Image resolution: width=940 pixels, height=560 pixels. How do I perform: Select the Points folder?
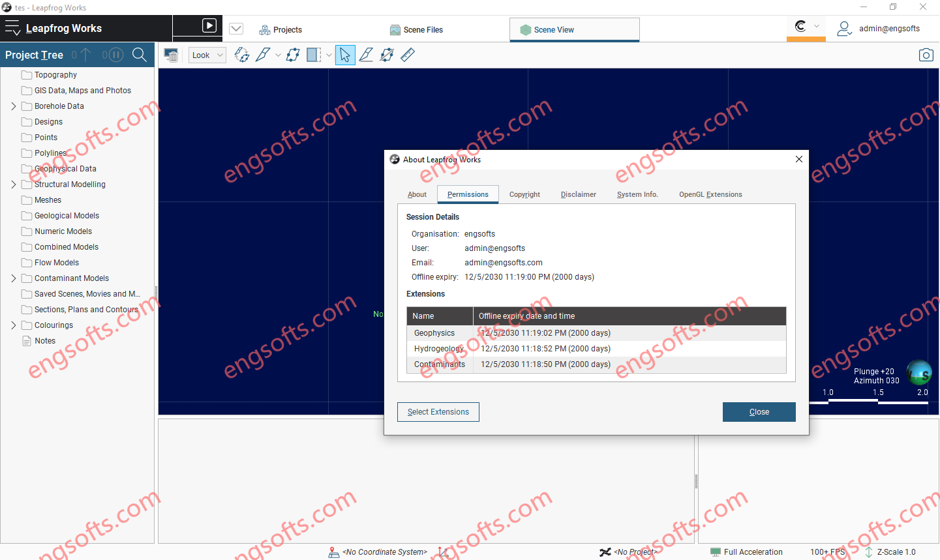point(46,138)
